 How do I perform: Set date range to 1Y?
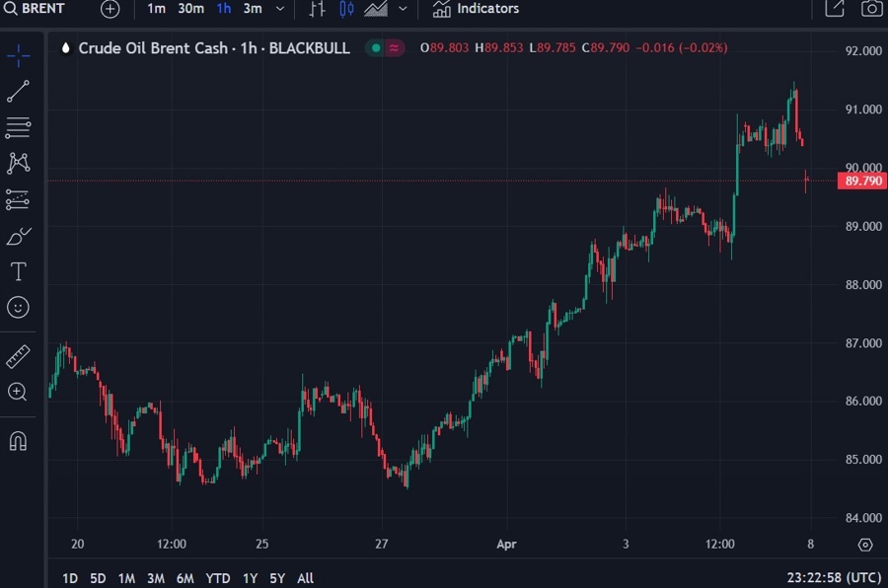coord(250,578)
